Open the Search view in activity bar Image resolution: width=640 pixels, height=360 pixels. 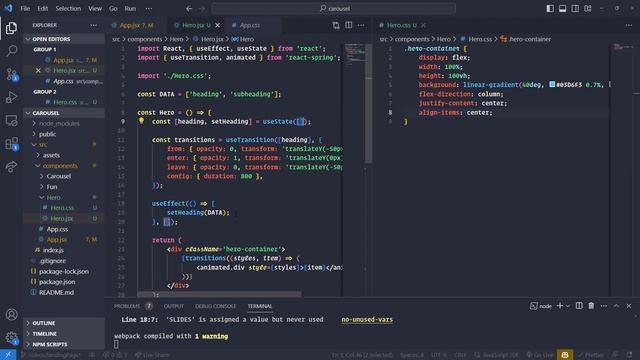click(11, 51)
